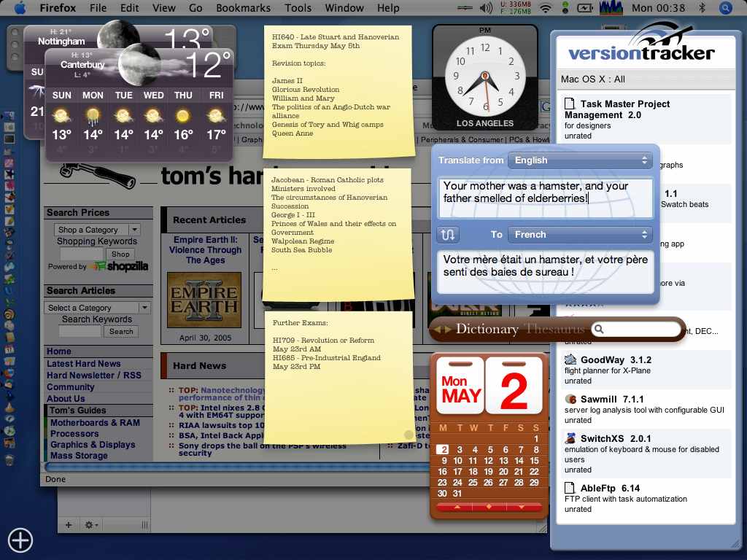The height and width of the screenshot is (560, 747).
Task: Click the Shop button under Shopping Keywords
Action: pos(120,254)
